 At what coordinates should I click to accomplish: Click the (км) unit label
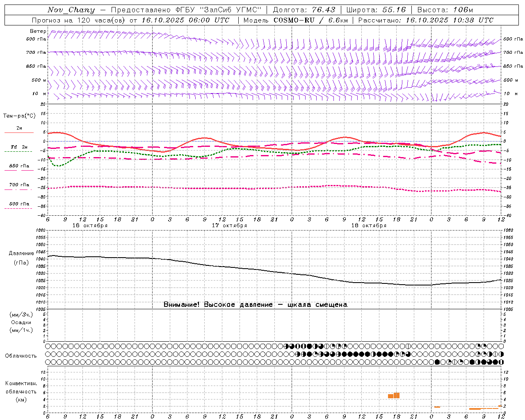point(21,399)
